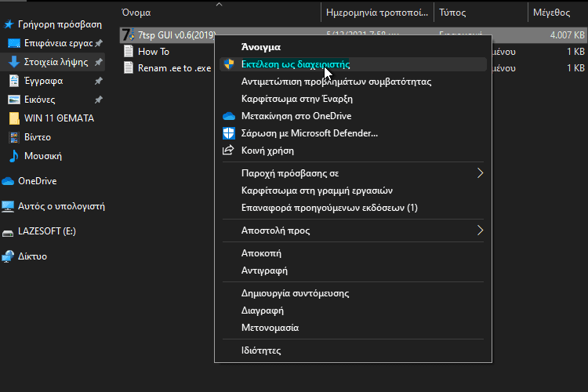588x392 pixels.
Task: Click the Στοιχεία λήψης download arrow icon
Action: pos(14,62)
